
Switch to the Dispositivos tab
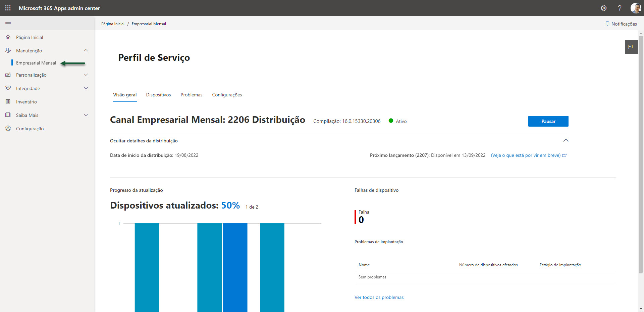pos(158,95)
